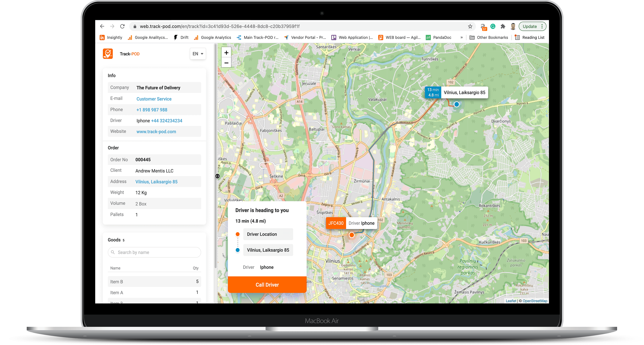Open the Chrome profile avatar
Viewport: 644px width, 345px height.
pos(513,26)
